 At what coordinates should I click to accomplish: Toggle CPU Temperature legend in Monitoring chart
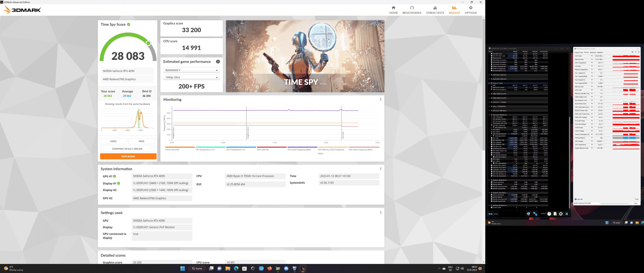click(210, 149)
